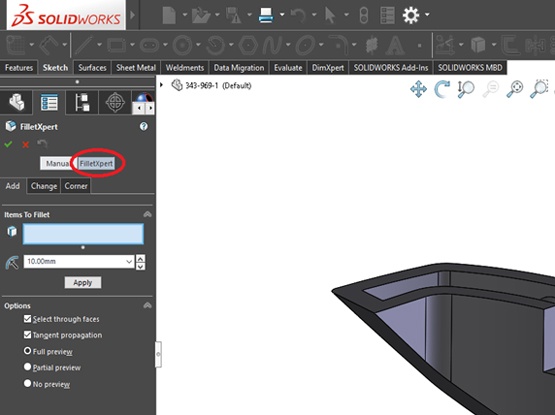Click the Undo arrow in top toolbar
This screenshot has width=555, height=415.
pos(298,16)
